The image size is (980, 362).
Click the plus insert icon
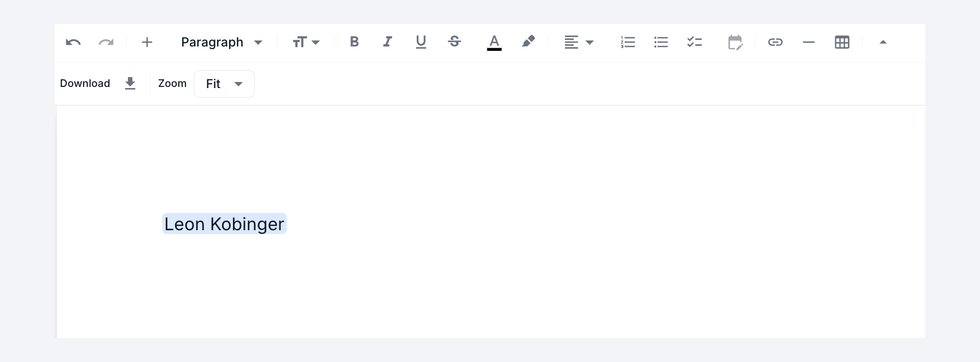(147, 42)
